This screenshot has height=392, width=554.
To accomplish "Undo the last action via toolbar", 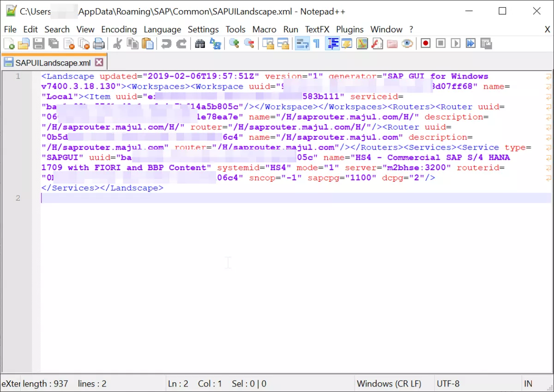I will click(166, 44).
